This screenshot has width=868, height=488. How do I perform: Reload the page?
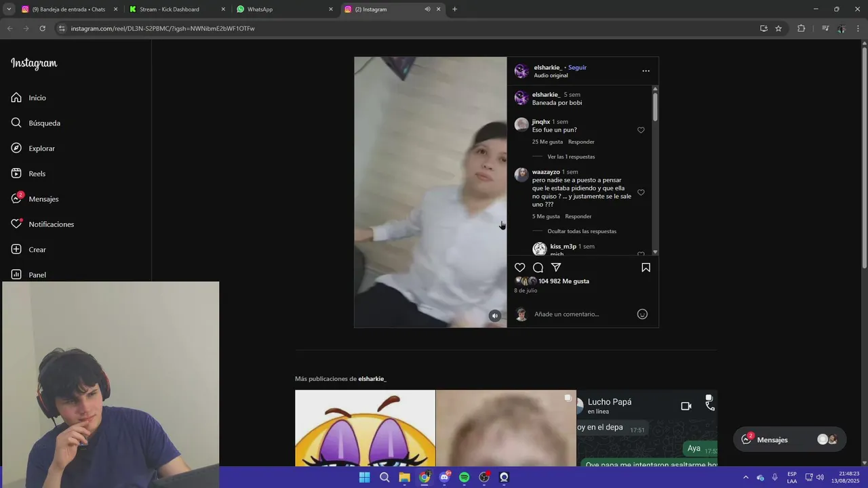(x=42, y=28)
